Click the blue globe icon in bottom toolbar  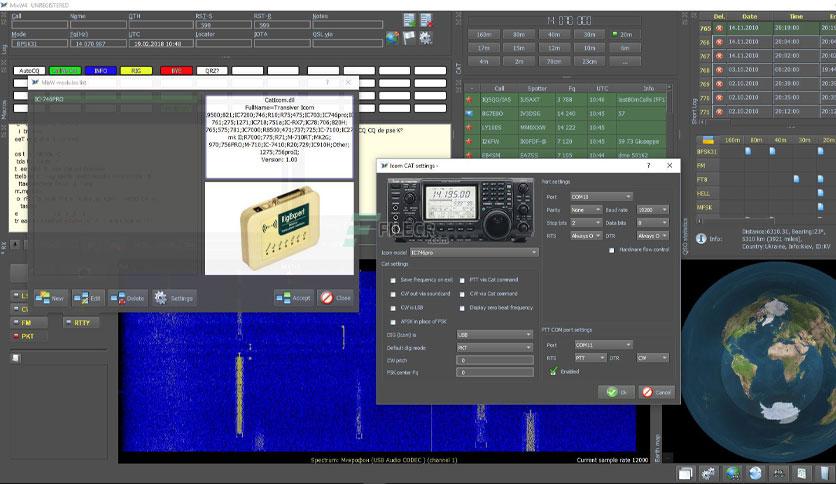(755, 473)
